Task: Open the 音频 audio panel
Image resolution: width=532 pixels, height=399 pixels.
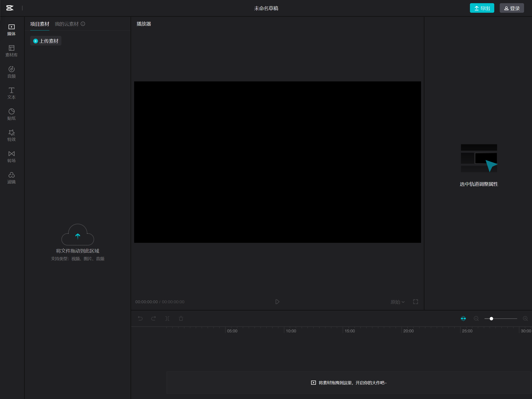Action: pyautogui.click(x=12, y=72)
